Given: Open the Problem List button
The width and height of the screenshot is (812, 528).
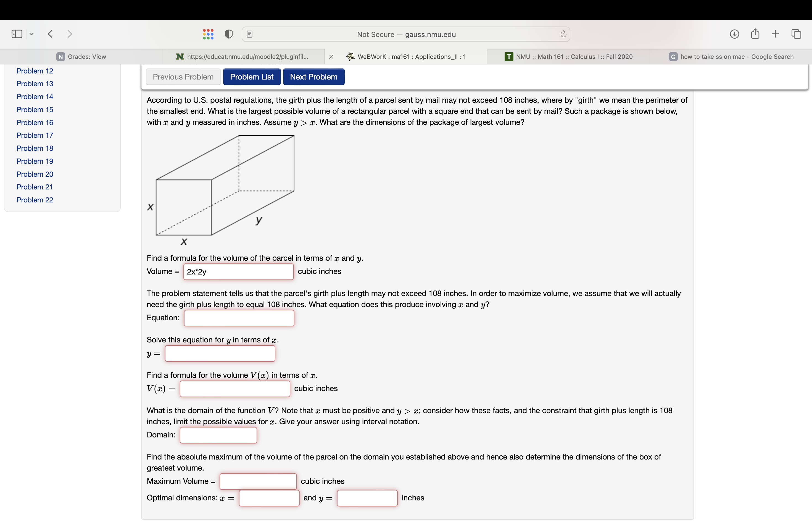Looking at the screenshot, I should 251,77.
